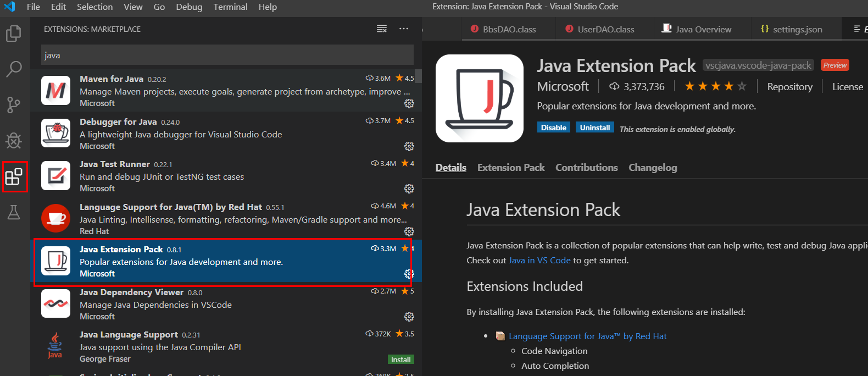Open the Repository link
Screen dimensions: 868x376
click(789, 87)
